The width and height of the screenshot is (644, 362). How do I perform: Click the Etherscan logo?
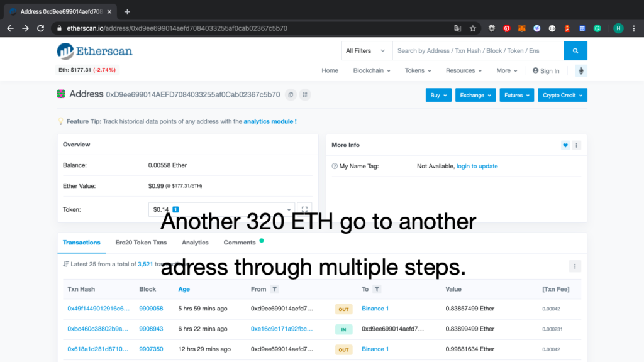pyautogui.click(x=94, y=52)
